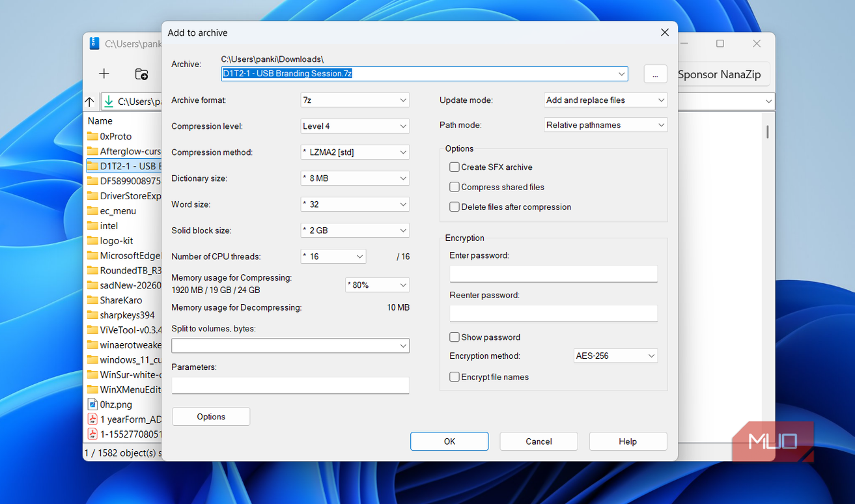Viewport: 855px width, 504px height.
Task: Click the Extract folder icon in NanaZip toolbar
Action: coord(141,74)
